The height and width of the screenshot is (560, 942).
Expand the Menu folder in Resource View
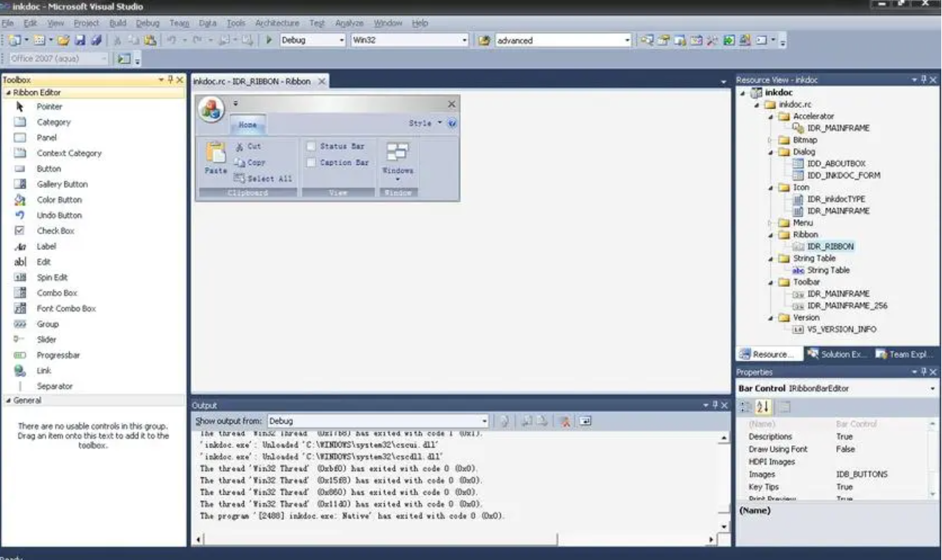click(x=770, y=223)
